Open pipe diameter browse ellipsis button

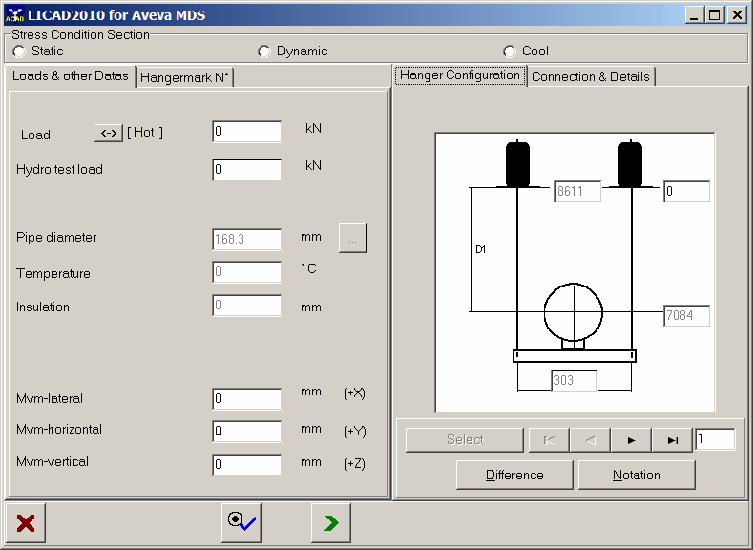(353, 239)
